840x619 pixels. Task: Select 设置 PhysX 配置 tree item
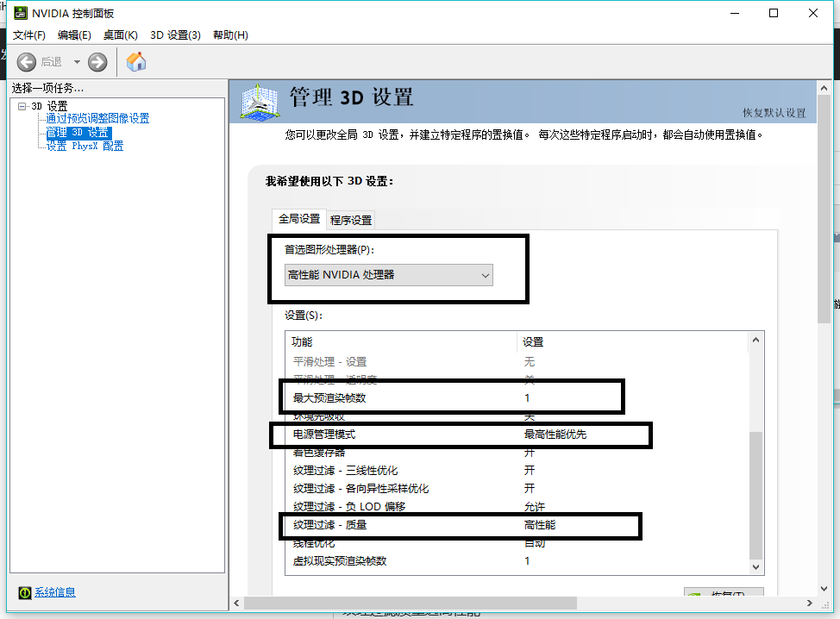click(x=85, y=147)
